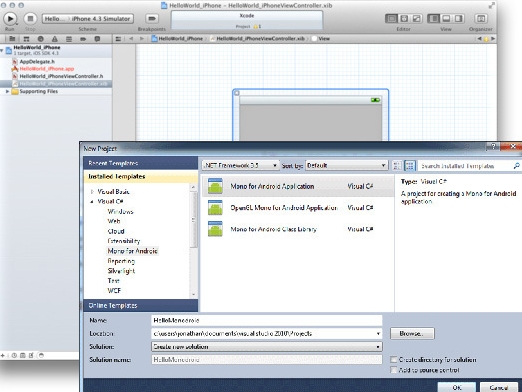Select HelloWorld_iPhoneViewController.h file
The image size is (522, 392).
[x=61, y=76]
